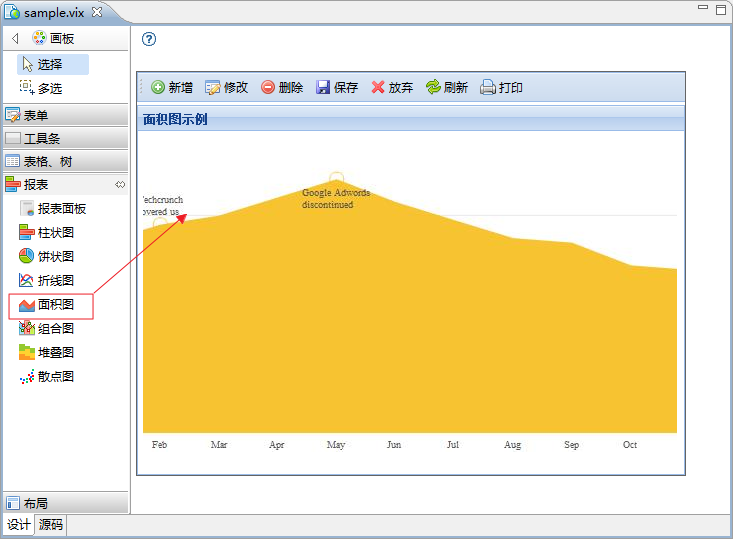Click the 打印 print button
733x539 pixels.
pos(501,87)
